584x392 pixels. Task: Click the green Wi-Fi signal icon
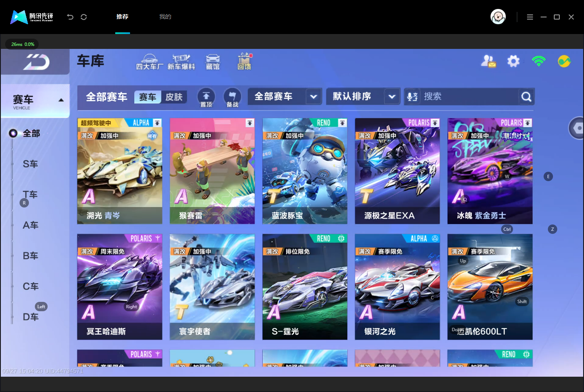coord(539,61)
